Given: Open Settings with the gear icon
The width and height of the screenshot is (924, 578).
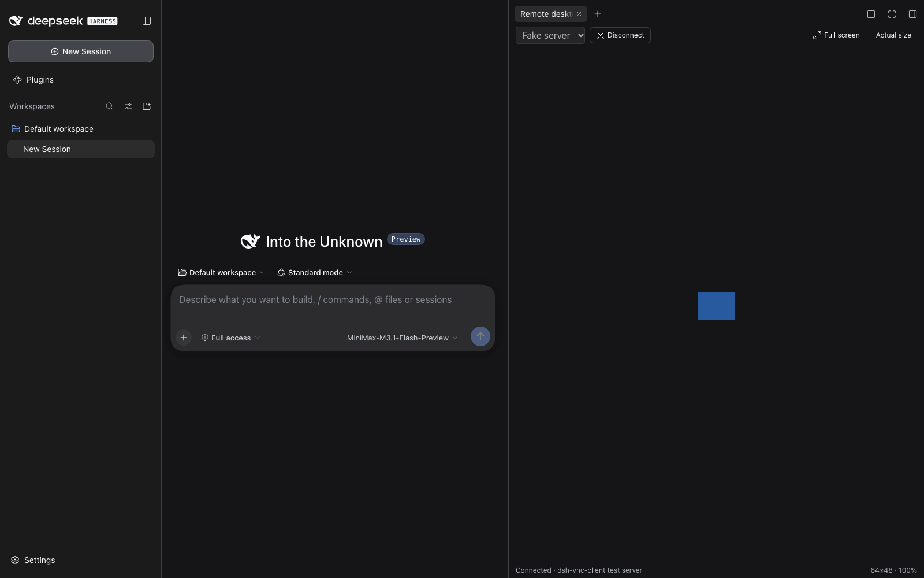Looking at the screenshot, I should click(x=33, y=560).
